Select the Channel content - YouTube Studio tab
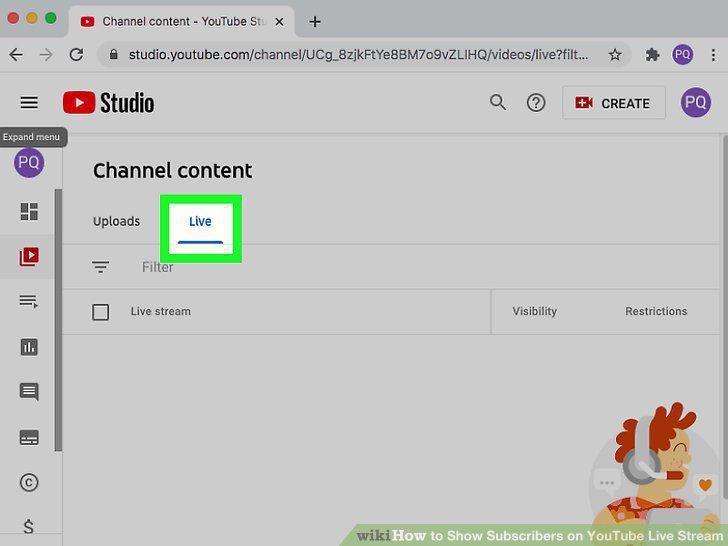Viewport: 728px width, 546px height. pyautogui.click(x=182, y=21)
